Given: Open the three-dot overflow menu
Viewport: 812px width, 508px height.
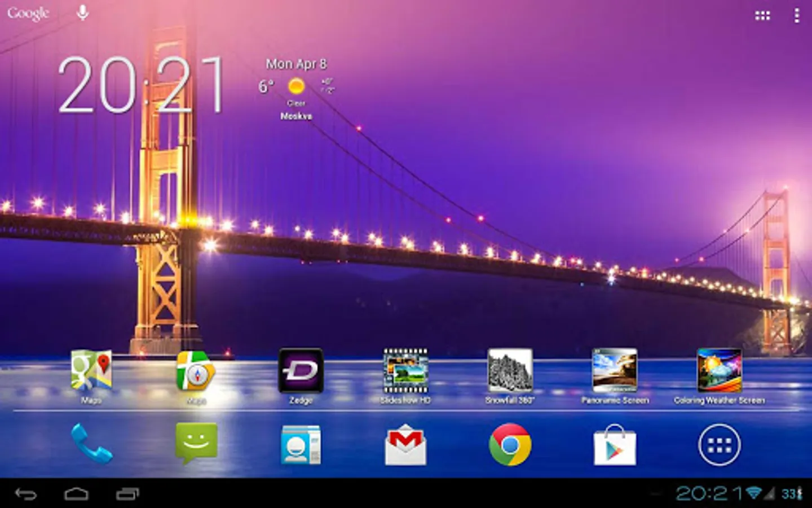Looking at the screenshot, I should (797, 16).
